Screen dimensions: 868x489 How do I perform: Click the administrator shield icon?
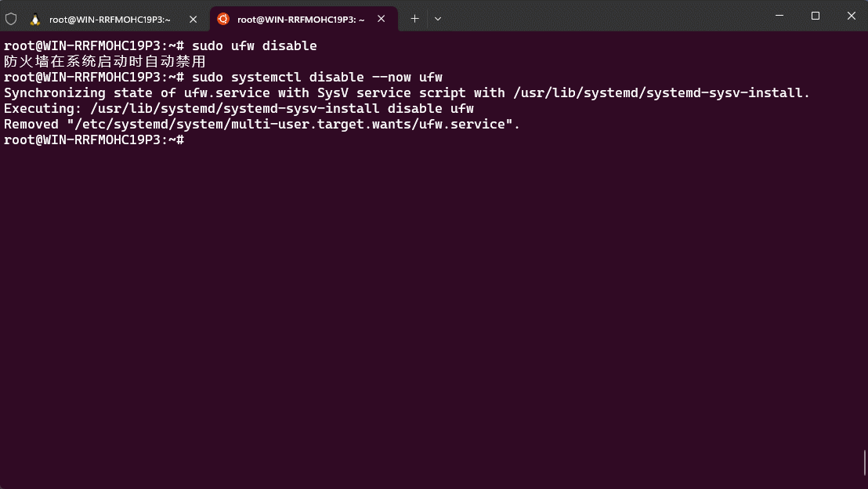(11, 19)
